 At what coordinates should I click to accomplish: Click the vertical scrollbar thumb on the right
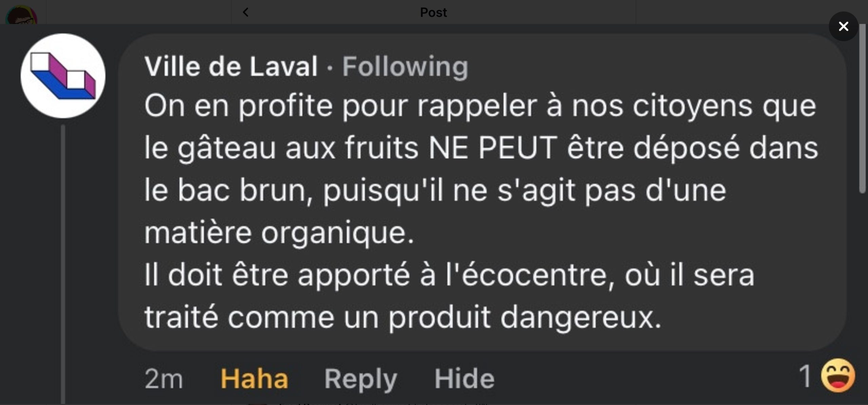tap(863, 108)
